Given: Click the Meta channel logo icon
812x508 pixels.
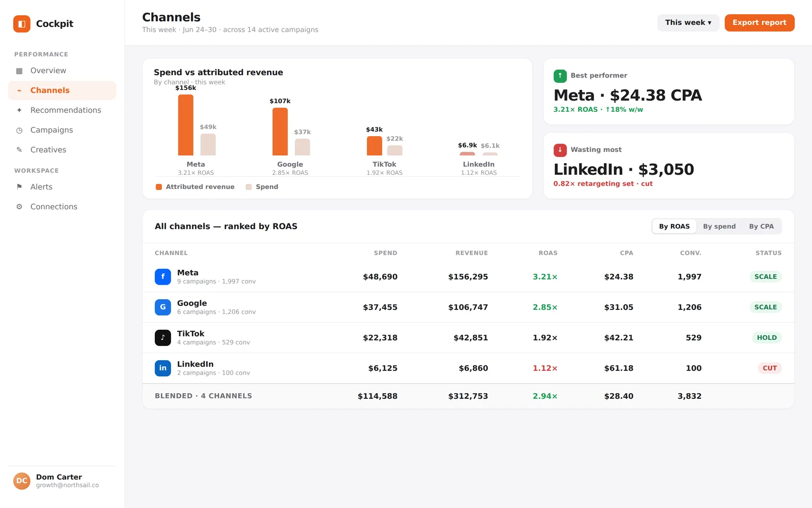Looking at the screenshot, I should click(163, 277).
